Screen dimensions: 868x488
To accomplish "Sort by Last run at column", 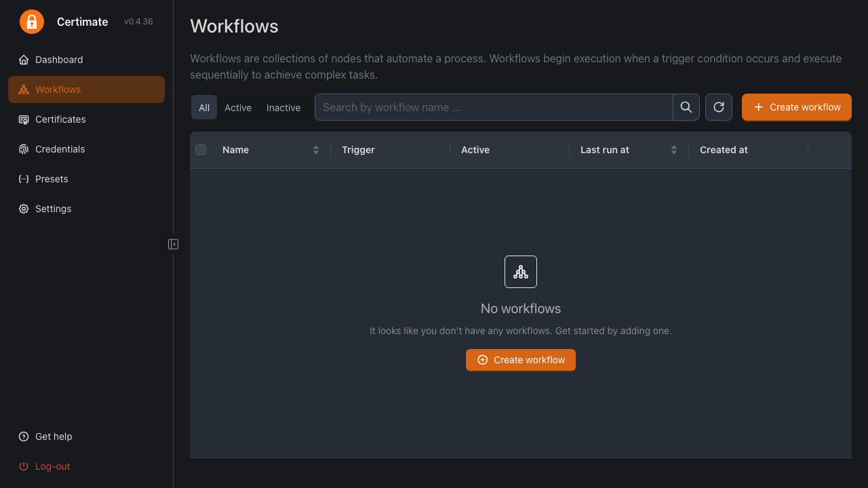I will click(629, 150).
